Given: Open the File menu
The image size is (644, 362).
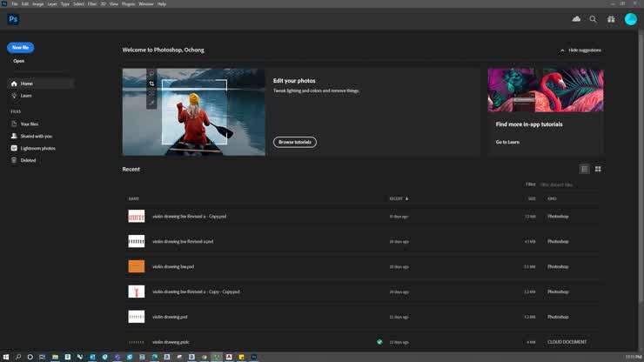Looking at the screenshot, I should pos(15,3).
